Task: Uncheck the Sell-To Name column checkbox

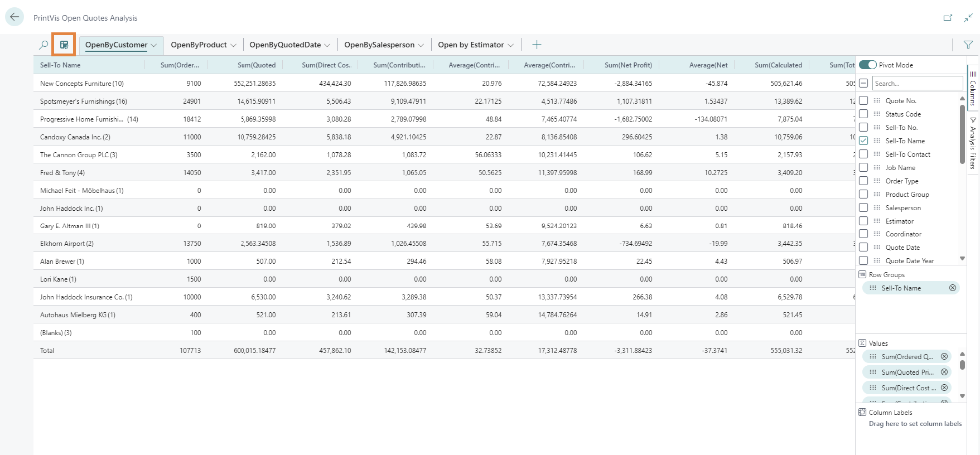Action: 863,141
